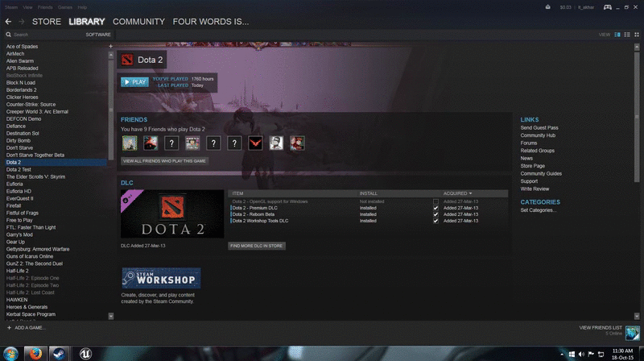
Task: Click VIEW FRIENDS LIST
Action: click(x=601, y=328)
